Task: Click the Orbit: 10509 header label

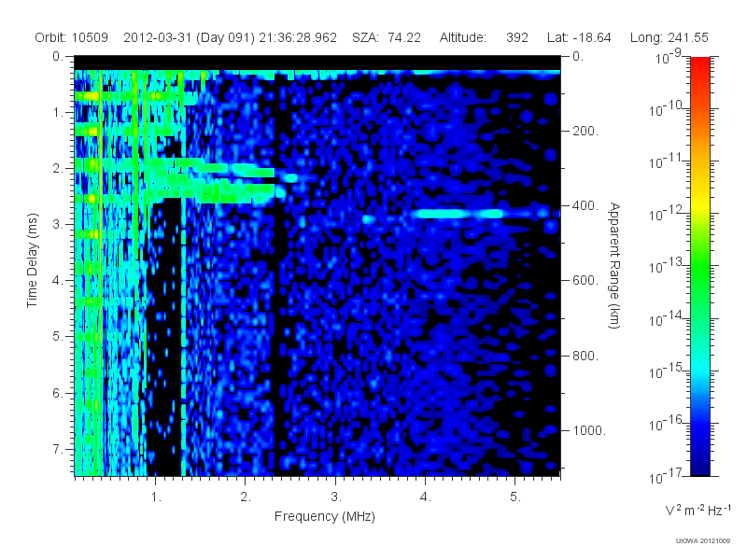Action: 72,37
